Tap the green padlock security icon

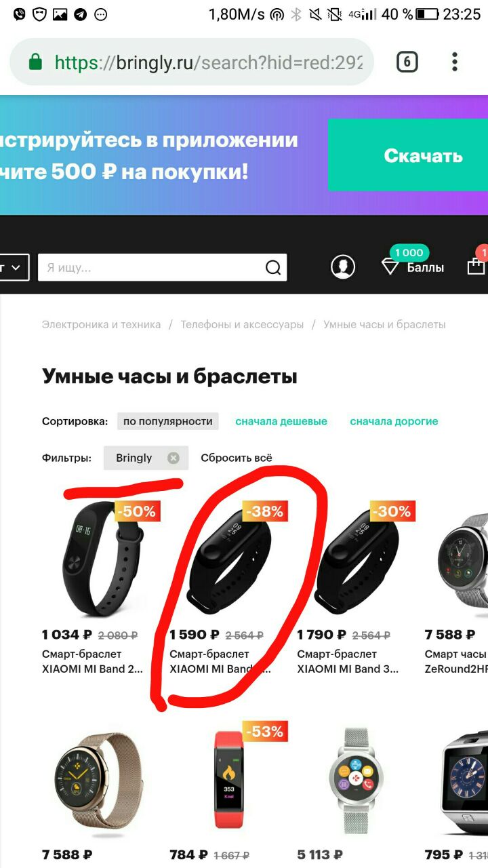[36, 62]
